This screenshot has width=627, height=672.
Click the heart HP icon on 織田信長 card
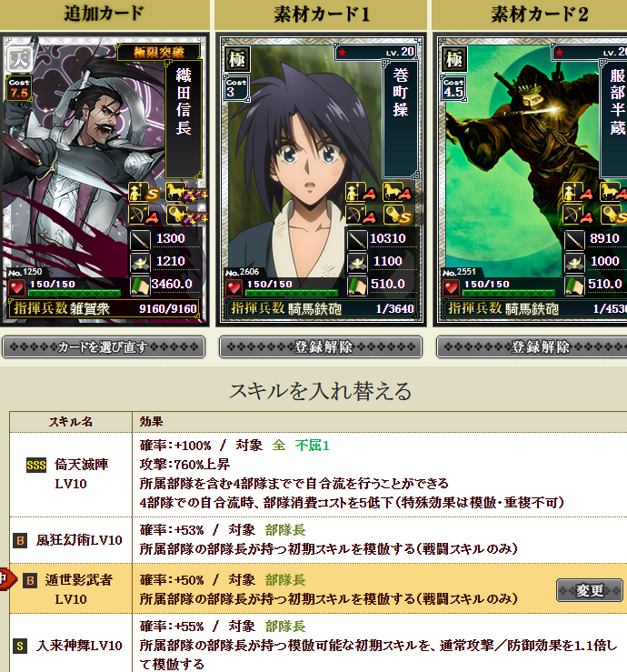point(16,287)
